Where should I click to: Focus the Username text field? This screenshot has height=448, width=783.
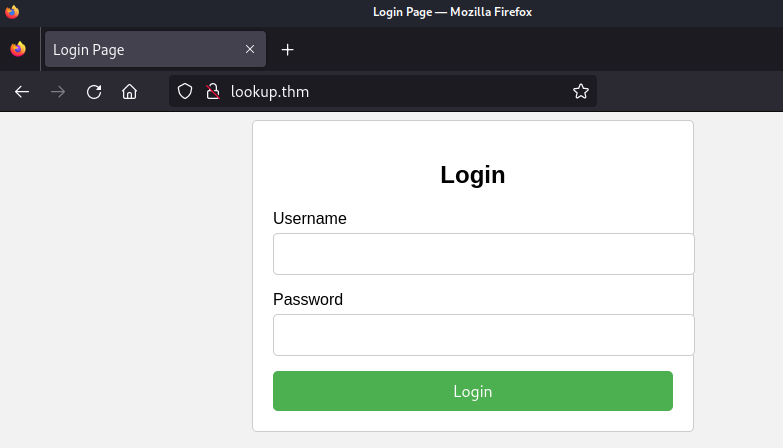tap(483, 254)
